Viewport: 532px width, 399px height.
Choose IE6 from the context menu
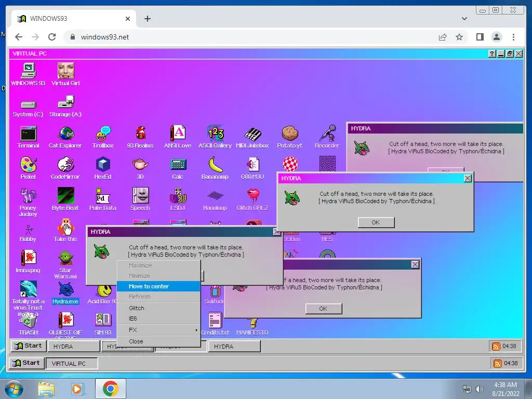158,318
